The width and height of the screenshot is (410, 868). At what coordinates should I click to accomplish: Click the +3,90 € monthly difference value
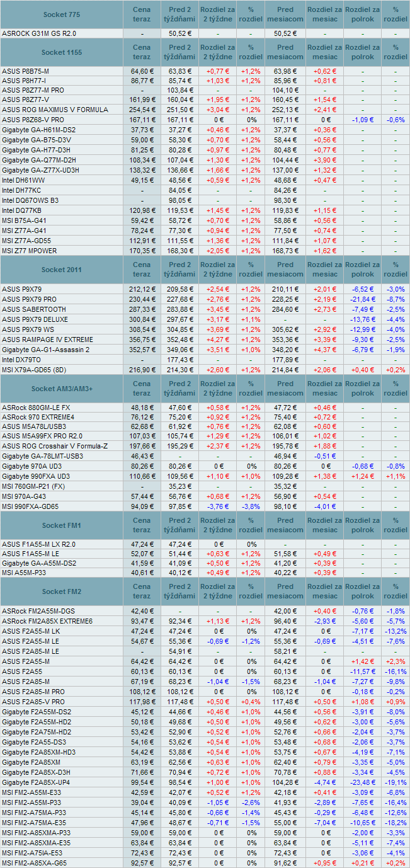325,160
